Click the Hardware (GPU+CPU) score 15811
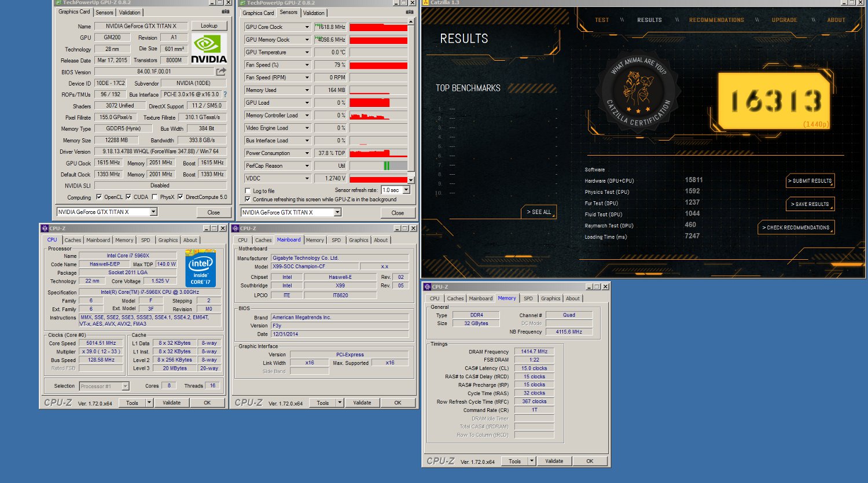The height and width of the screenshot is (483, 868). pyautogui.click(x=694, y=180)
